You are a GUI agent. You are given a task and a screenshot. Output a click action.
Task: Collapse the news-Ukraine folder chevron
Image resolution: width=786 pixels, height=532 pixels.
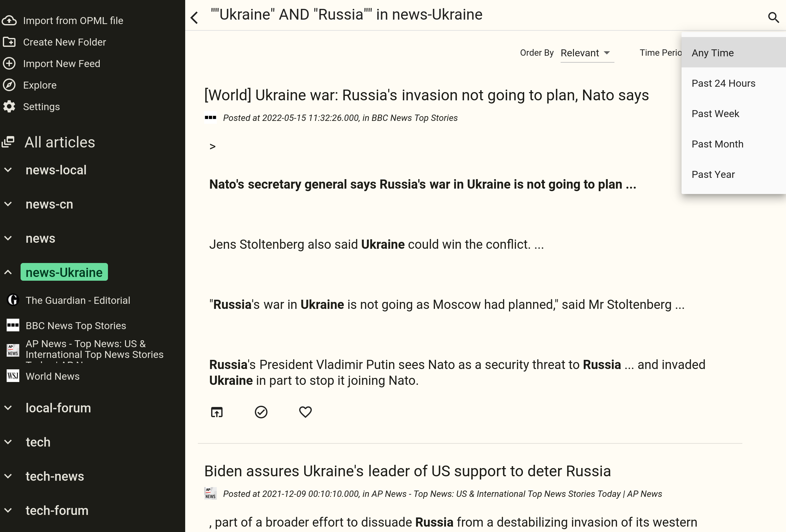point(8,272)
